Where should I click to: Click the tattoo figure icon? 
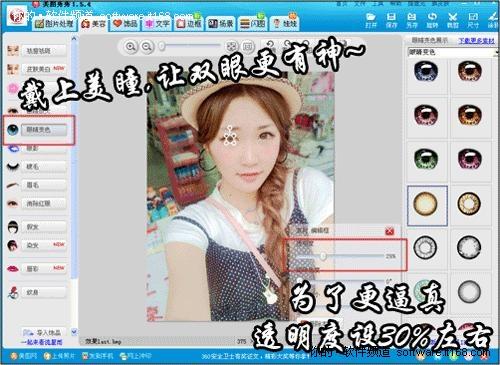click(x=13, y=292)
